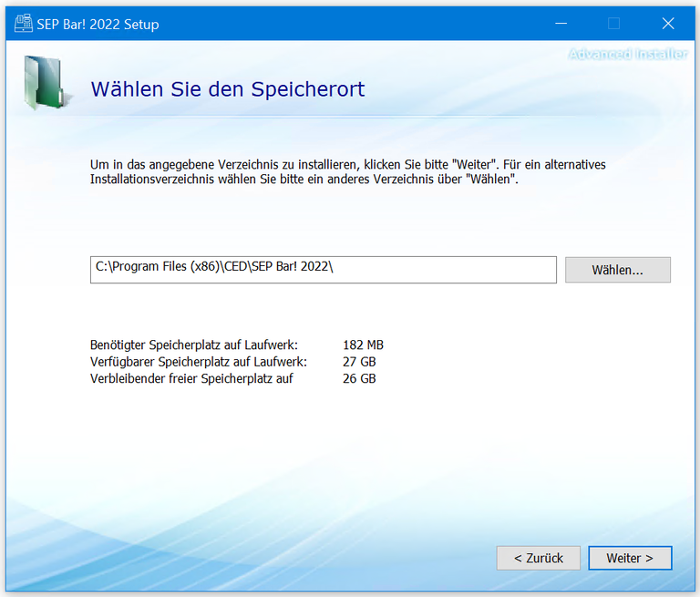Focus the installation path input field
The width and height of the screenshot is (700, 597).
coord(324,270)
